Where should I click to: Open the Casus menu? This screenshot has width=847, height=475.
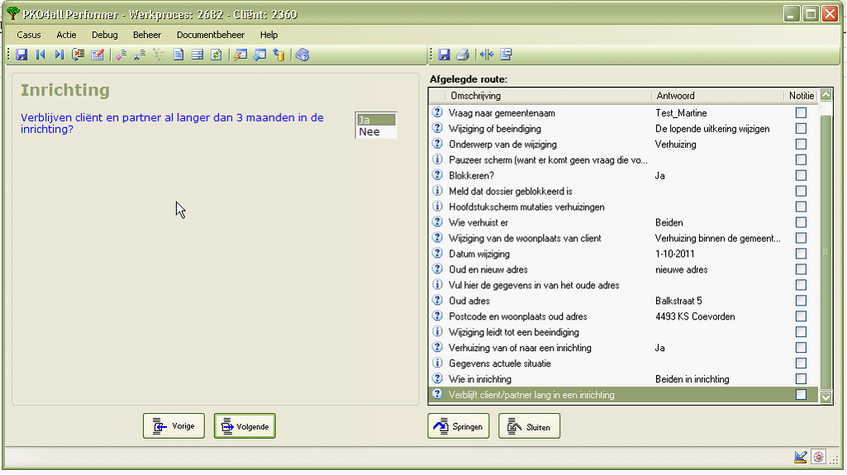pyautogui.click(x=29, y=35)
